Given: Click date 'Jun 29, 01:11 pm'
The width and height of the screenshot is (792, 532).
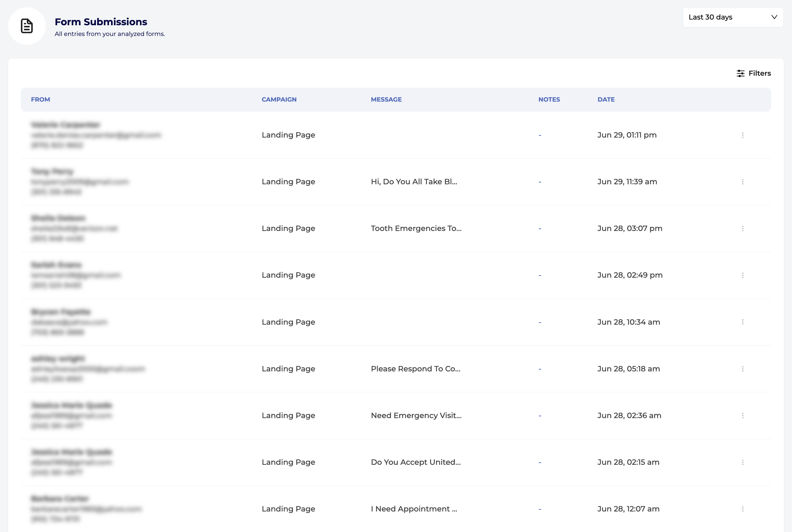Looking at the screenshot, I should click(627, 135).
